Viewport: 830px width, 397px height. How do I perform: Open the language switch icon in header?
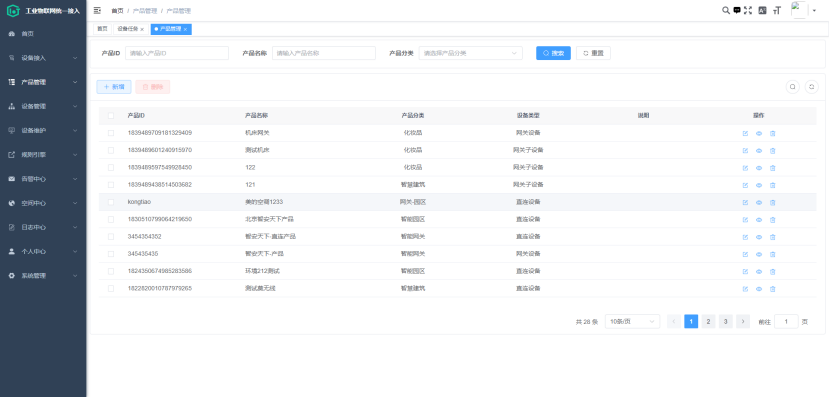pos(762,10)
